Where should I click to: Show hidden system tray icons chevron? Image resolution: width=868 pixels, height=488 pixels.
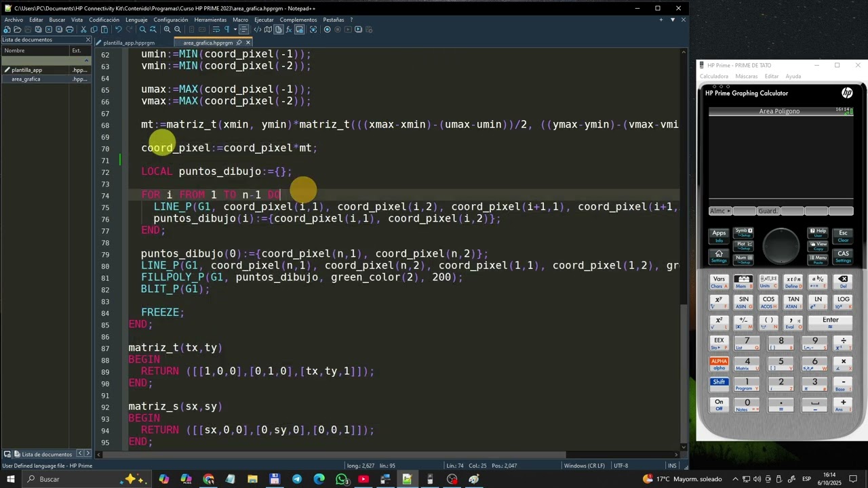pyautogui.click(x=735, y=479)
